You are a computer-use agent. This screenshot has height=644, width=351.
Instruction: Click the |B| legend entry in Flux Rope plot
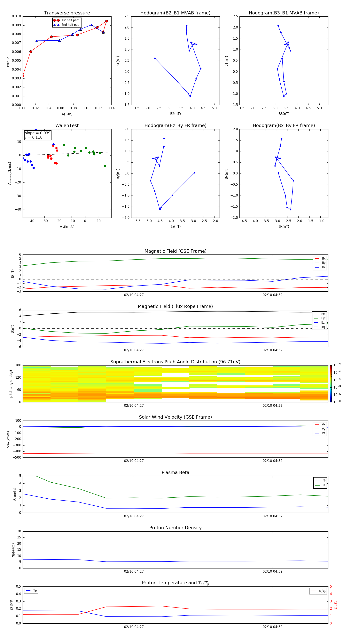[x=320, y=327]
